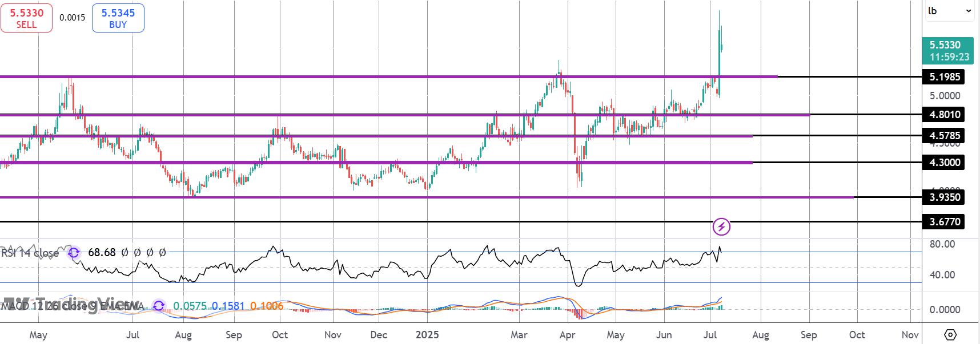980x344 pixels.
Task: Click the MACD indicator refresh icon
Action: click(159, 306)
